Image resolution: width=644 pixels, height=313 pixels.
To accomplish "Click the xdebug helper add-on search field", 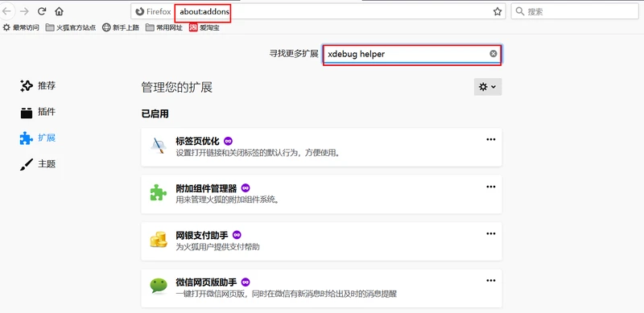I will (412, 54).
